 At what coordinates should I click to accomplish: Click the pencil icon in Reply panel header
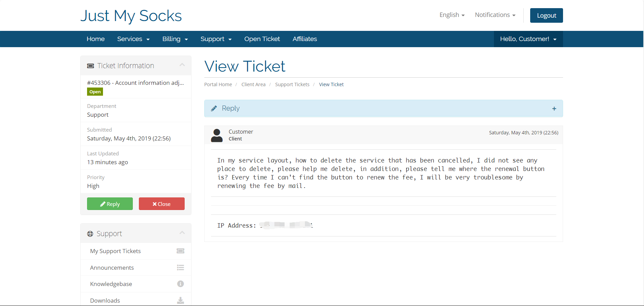coord(214,109)
